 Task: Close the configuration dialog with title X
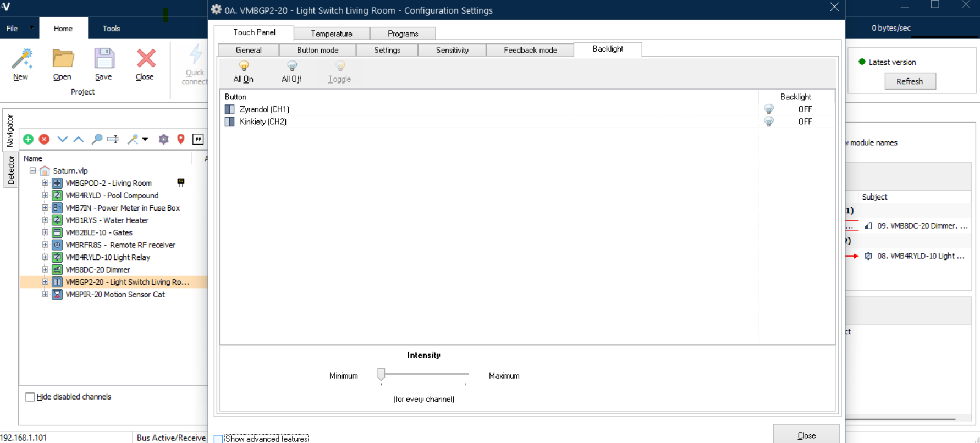pos(834,7)
